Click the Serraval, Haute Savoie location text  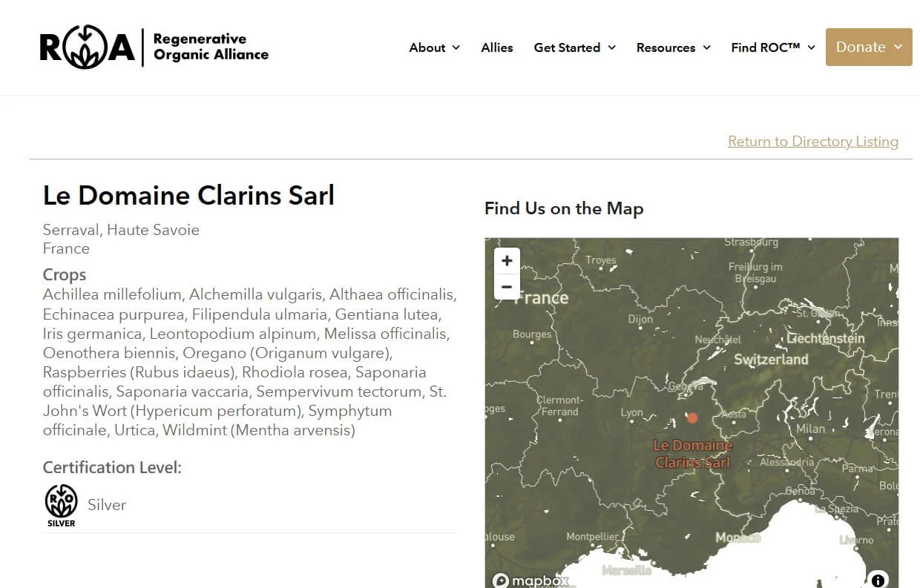[x=121, y=230]
